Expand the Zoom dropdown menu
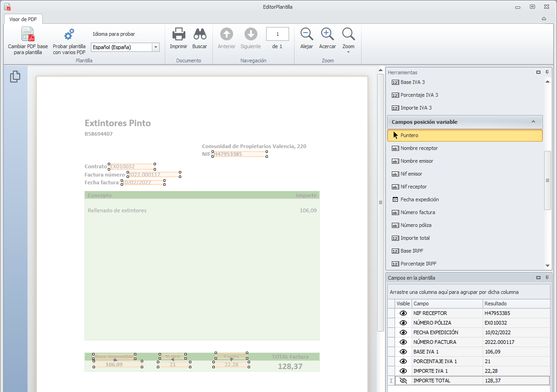This screenshot has height=392, width=557. click(x=348, y=52)
